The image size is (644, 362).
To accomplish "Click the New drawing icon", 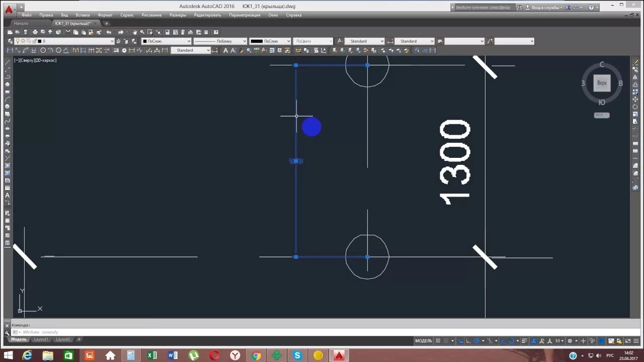I will coord(10,32).
